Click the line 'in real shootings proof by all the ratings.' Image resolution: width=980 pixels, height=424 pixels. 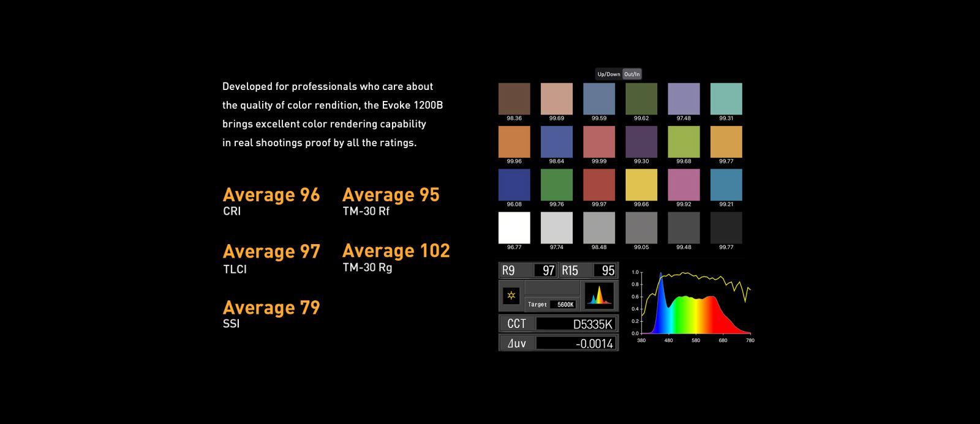click(319, 143)
